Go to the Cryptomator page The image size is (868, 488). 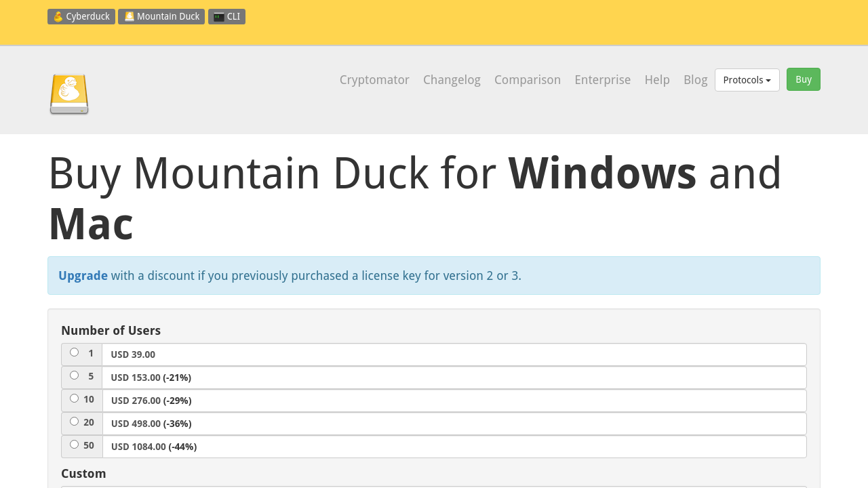[x=374, y=80]
